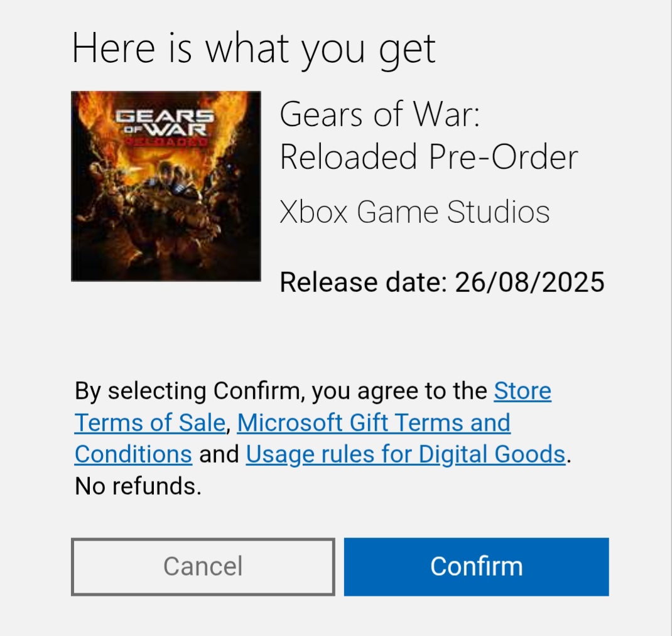Open Usage rules for Digital Goods link
This screenshot has width=672, height=636.
[406, 454]
